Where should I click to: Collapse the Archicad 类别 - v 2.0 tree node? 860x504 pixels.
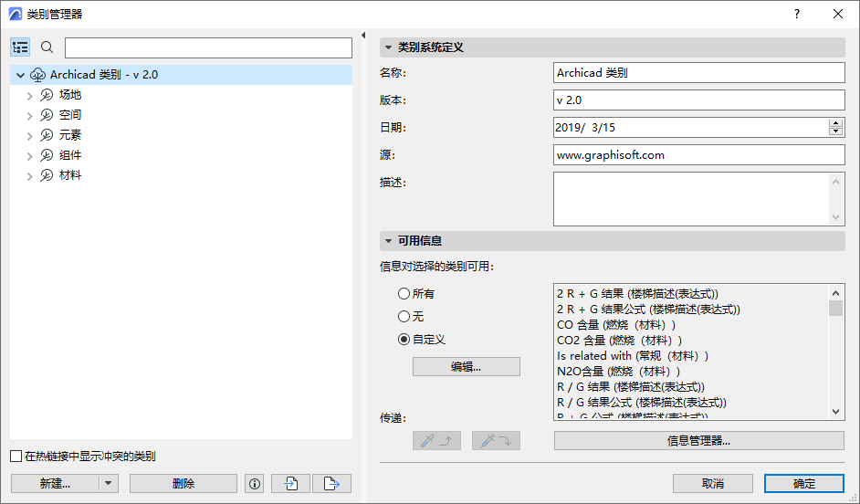coord(21,75)
